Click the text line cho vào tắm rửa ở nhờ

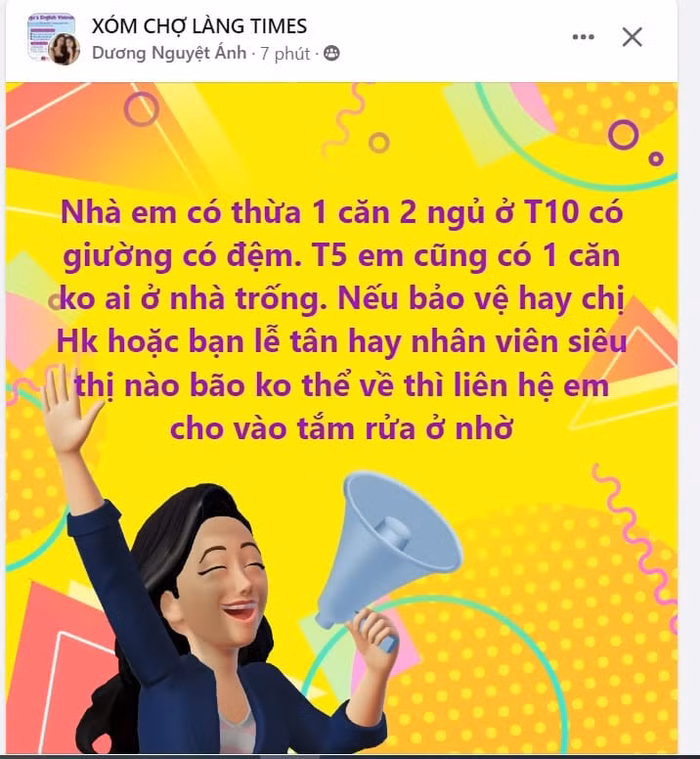[x=341, y=427]
